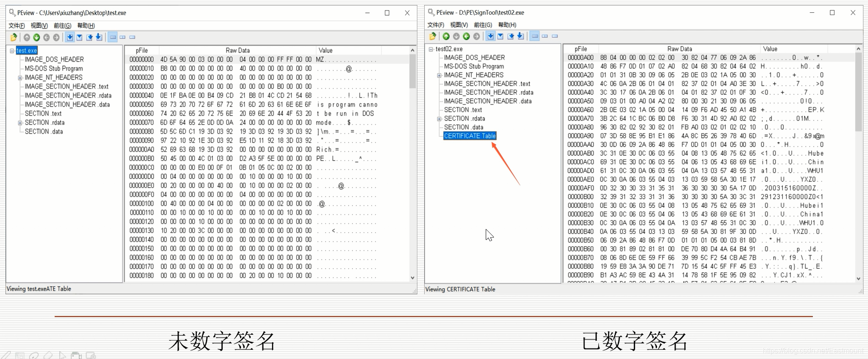The image size is (868, 359).
Task: Click Forward arrow icon in test.exe window toolbar
Action: coord(56,37)
